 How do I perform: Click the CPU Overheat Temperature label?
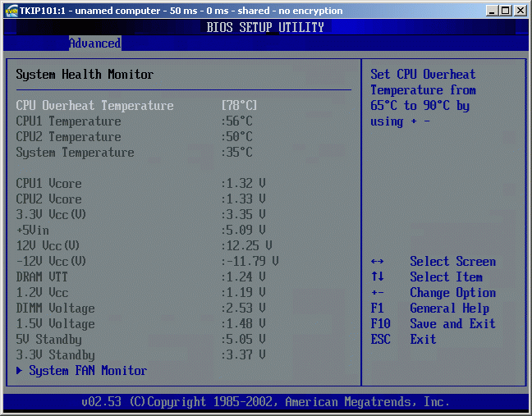tap(94, 106)
